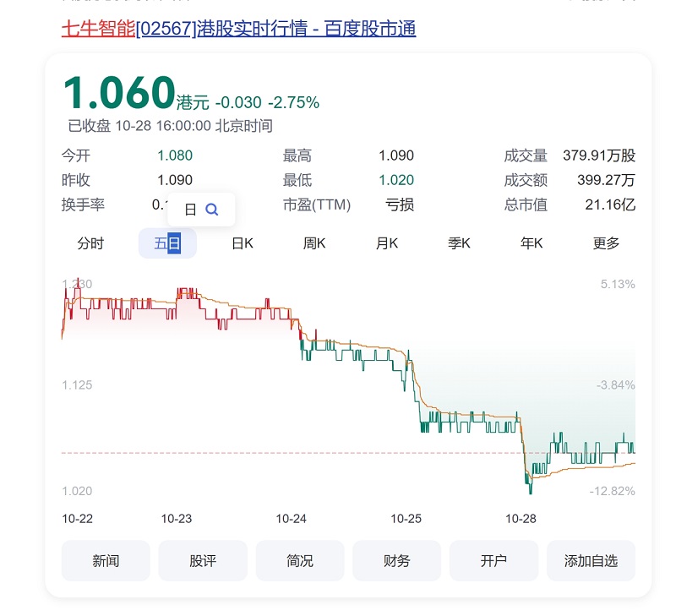
Task: Click the blue search magnifier icon
Action: click(x=212, y=210)
